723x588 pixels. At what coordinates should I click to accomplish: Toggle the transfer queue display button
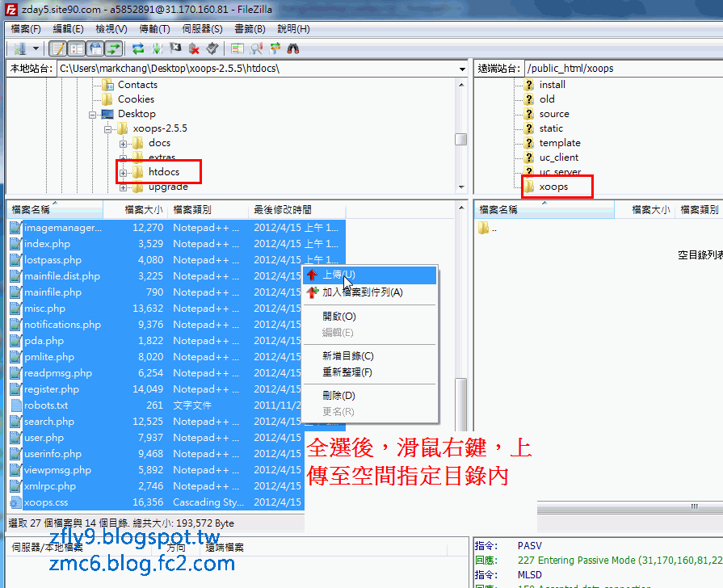pyautogui.click(x=114, y=48)
